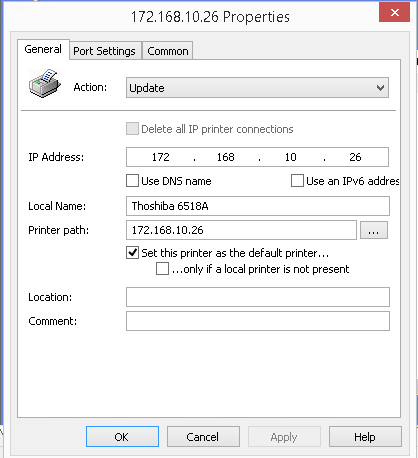
Task: Focus the Printer path text box
Action: pos(241,230)
